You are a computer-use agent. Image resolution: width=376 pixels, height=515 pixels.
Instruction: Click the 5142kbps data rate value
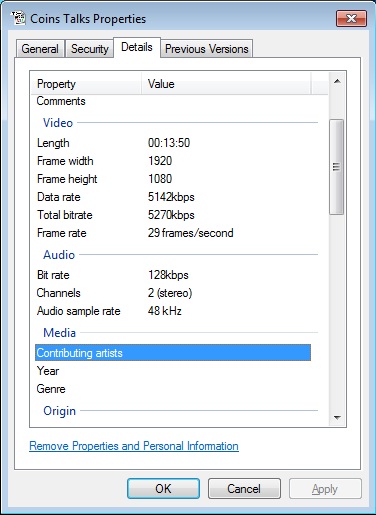pos(171,197)
